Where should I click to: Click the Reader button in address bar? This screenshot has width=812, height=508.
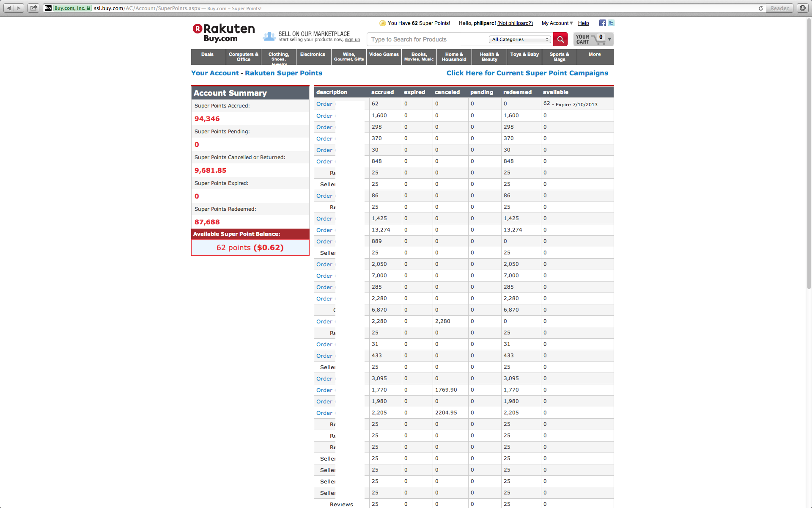(x=779, y=8)
